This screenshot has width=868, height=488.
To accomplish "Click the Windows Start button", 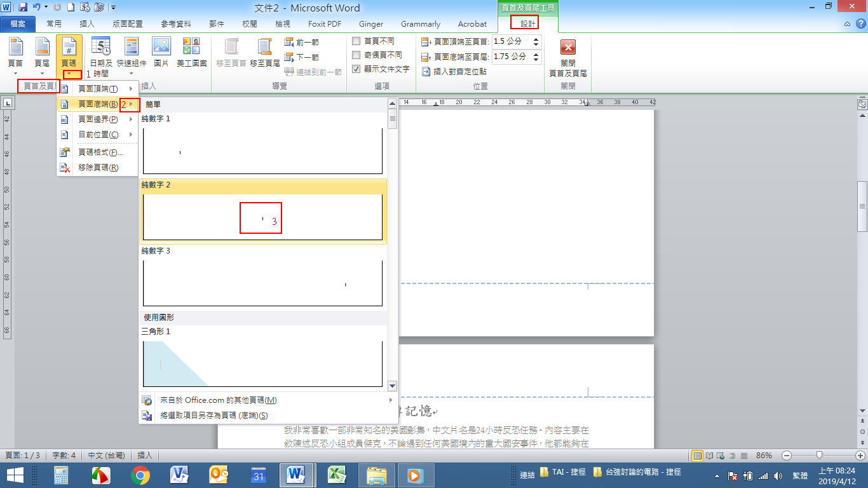I will (x=15, y=475).
